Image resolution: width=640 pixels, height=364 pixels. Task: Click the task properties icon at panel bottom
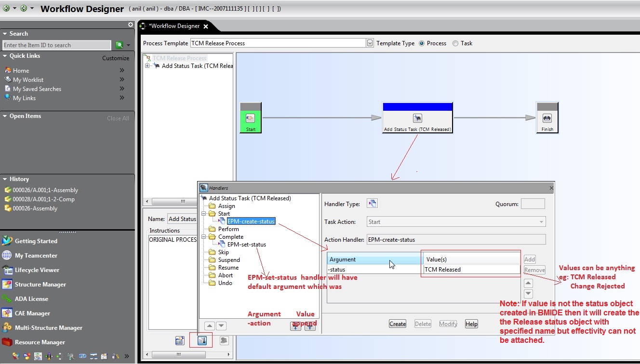[180, 340]
